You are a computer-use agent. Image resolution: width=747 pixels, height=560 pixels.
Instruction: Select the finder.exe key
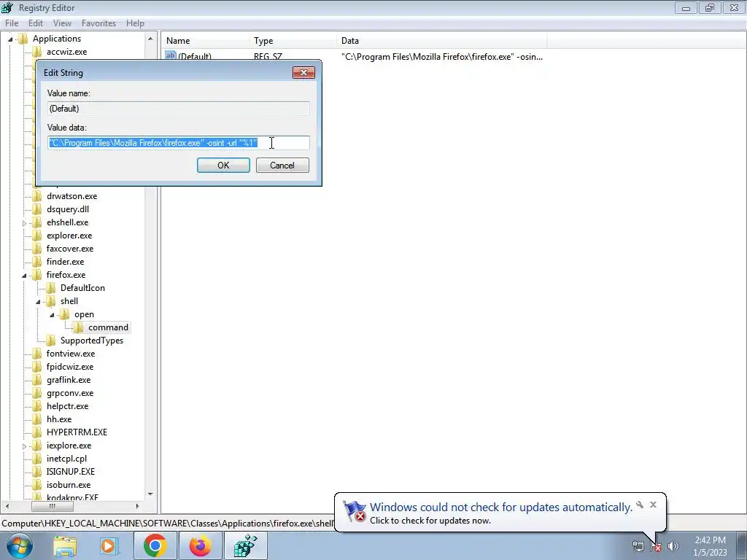(x=65, y=262)
